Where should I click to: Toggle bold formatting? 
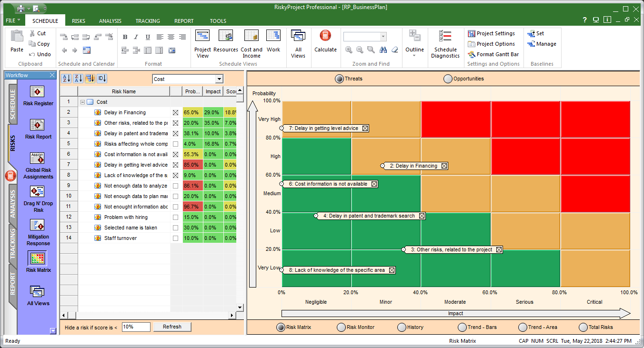pyautogui.click(x=125, y=37)
